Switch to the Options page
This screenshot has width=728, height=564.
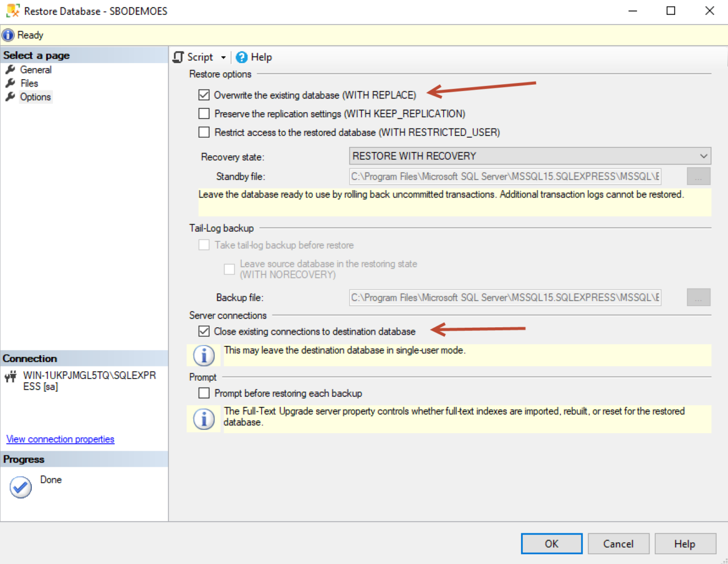pyautogui.click(x=35, y=97)
